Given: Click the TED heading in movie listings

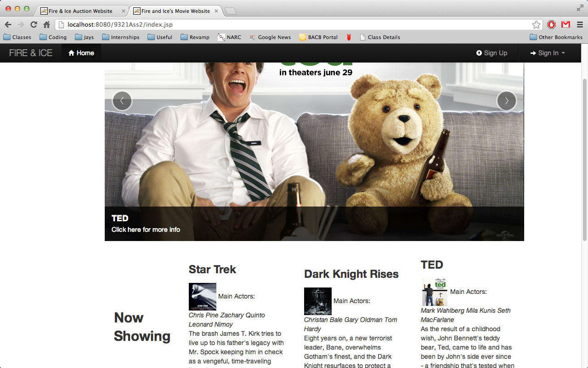Looking at the screenshot, I should 432,265.
